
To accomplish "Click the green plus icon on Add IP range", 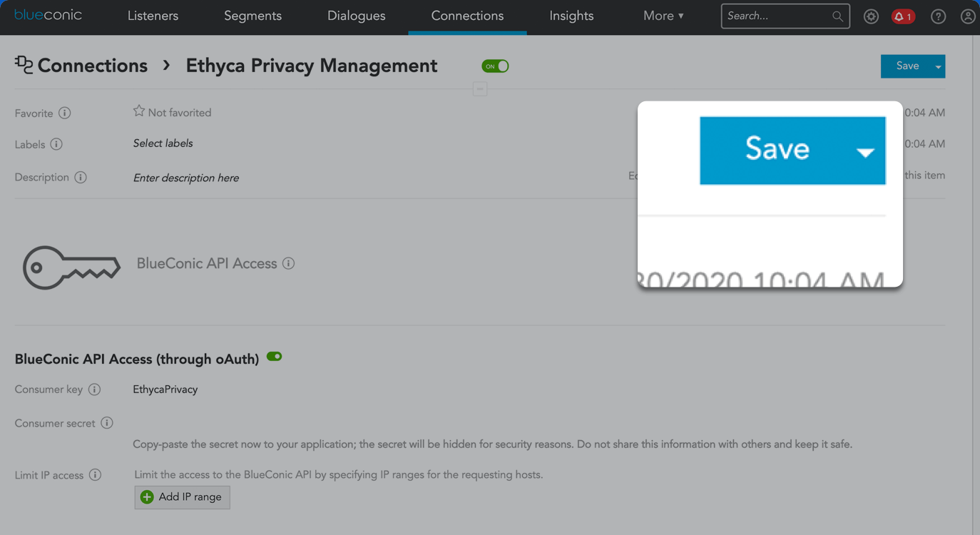I will pos(147,497).
